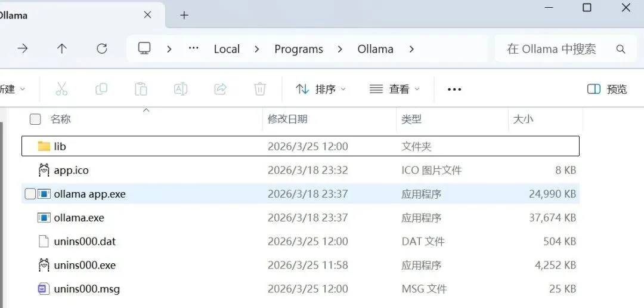This screenshot has width=644, height=308.
Task: Navigate to the Programs breadcrumb
Action: [x=299, y=49]
